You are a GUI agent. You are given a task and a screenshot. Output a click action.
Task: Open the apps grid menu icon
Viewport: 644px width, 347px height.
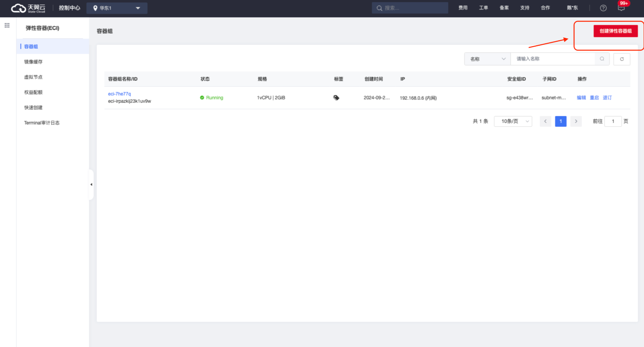point(7,25)
